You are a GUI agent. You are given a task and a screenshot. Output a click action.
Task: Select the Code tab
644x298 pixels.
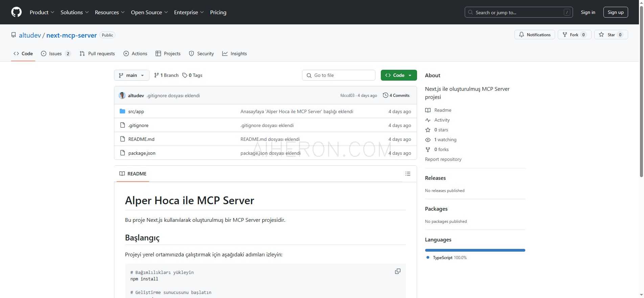[x=23, y=54]
